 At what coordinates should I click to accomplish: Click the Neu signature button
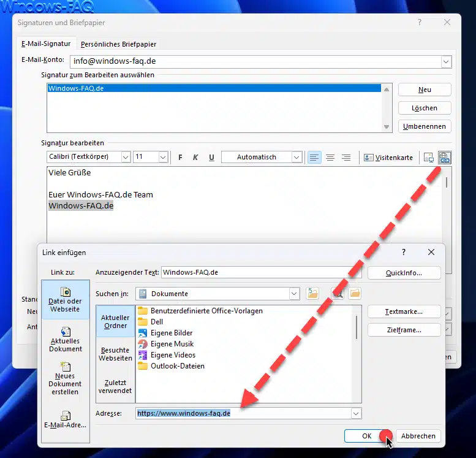coord(425,90)
